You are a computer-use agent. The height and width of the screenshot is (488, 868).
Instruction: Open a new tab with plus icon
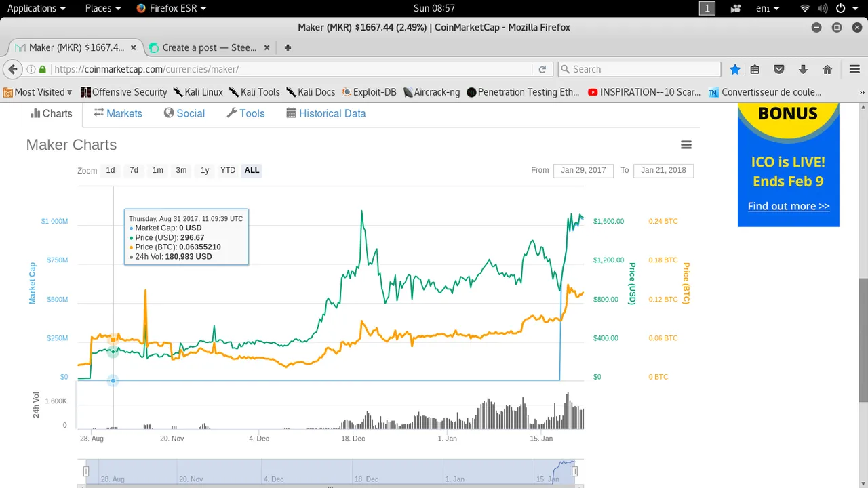point(288,47)
